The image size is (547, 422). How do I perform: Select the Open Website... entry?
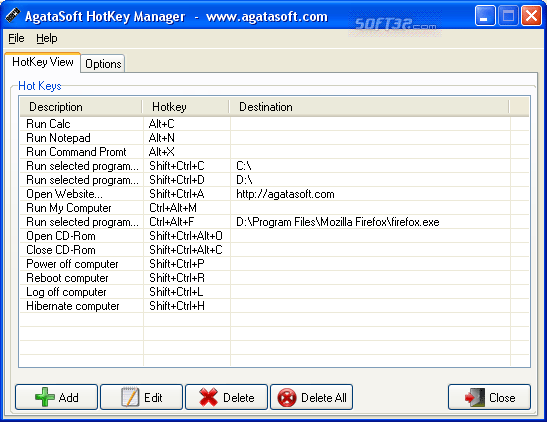tap(64, 194)
